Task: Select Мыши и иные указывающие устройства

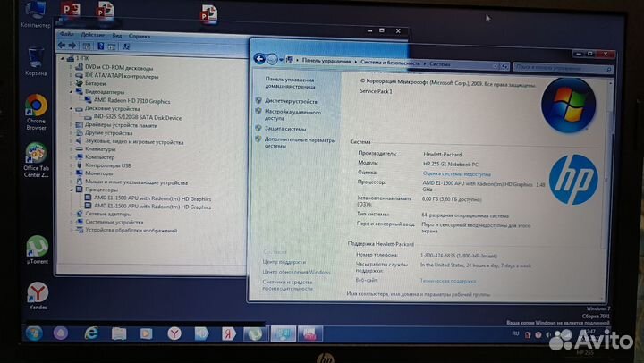Action: [x=136, y=182]
